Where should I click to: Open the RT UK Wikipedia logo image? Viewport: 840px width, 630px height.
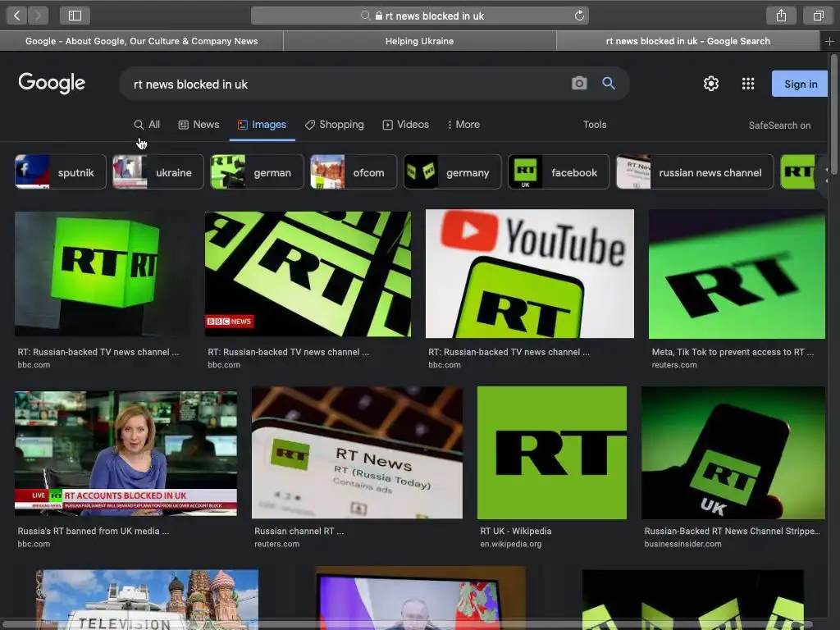coord(552,452)
